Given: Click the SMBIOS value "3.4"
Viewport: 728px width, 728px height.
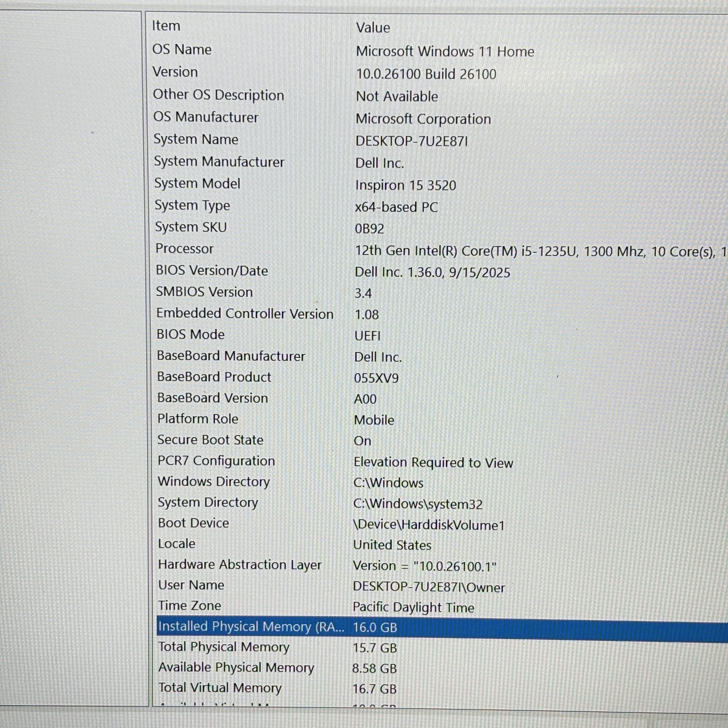Looking at the screenshot, I should point(363,293).
